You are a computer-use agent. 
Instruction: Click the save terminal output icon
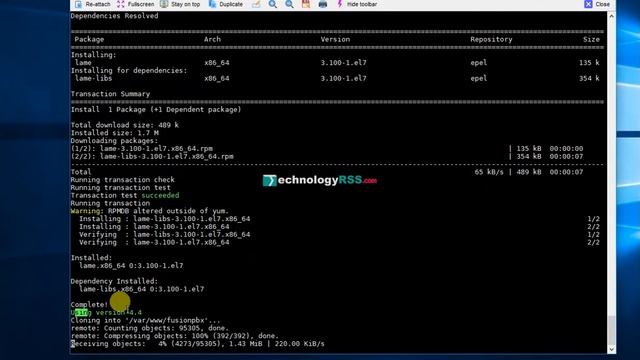pyautogui.click(x=306, y=4)
